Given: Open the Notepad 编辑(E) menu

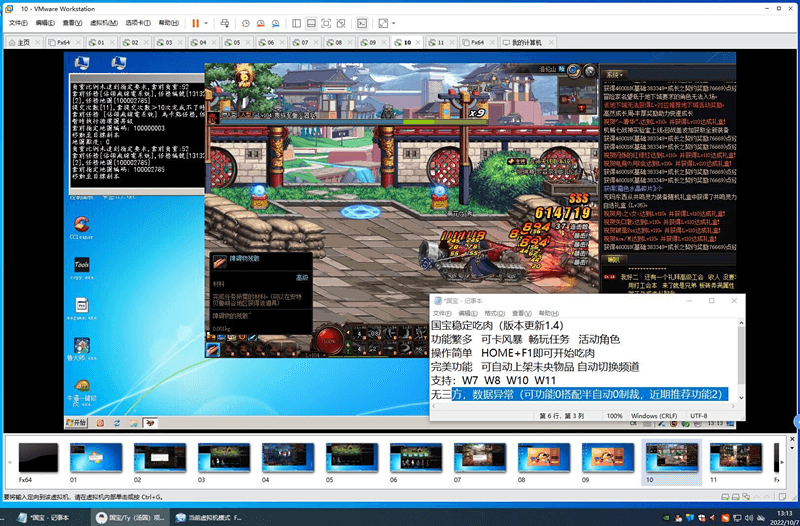Looking at the screenshot, I should click(468, 313).
